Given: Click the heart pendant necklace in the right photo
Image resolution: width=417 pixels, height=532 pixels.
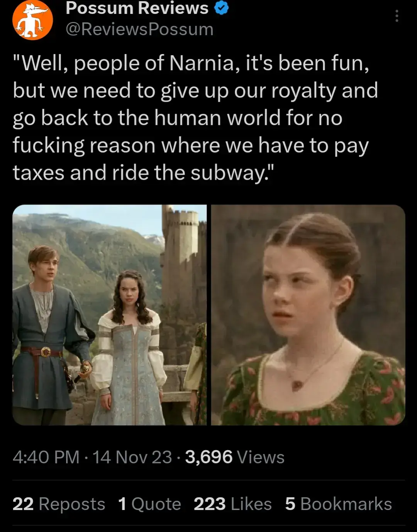Looking at the screenshot, I should [x=297, y=385].
